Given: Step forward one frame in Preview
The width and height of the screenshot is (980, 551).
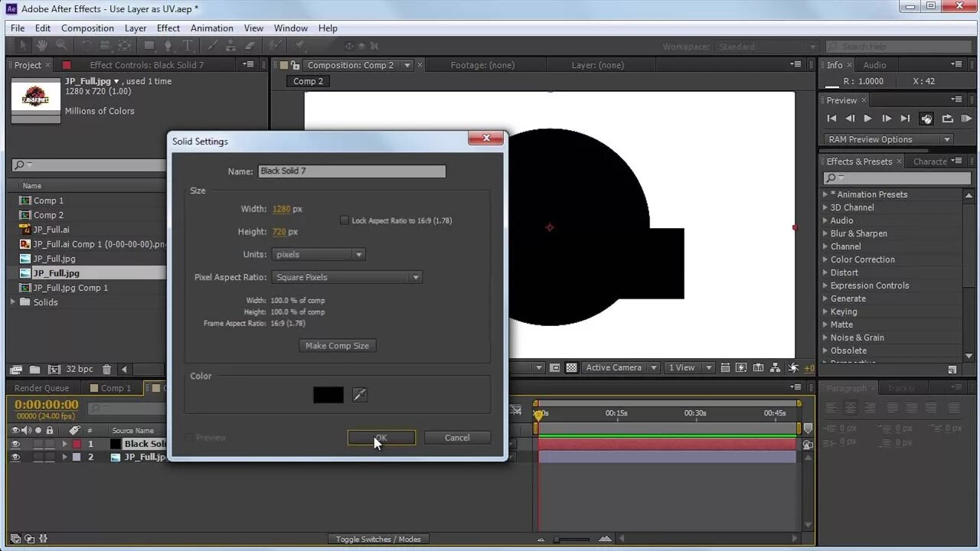Looking at the screenshot, I should pyautogui.click(x=887, y=119).
